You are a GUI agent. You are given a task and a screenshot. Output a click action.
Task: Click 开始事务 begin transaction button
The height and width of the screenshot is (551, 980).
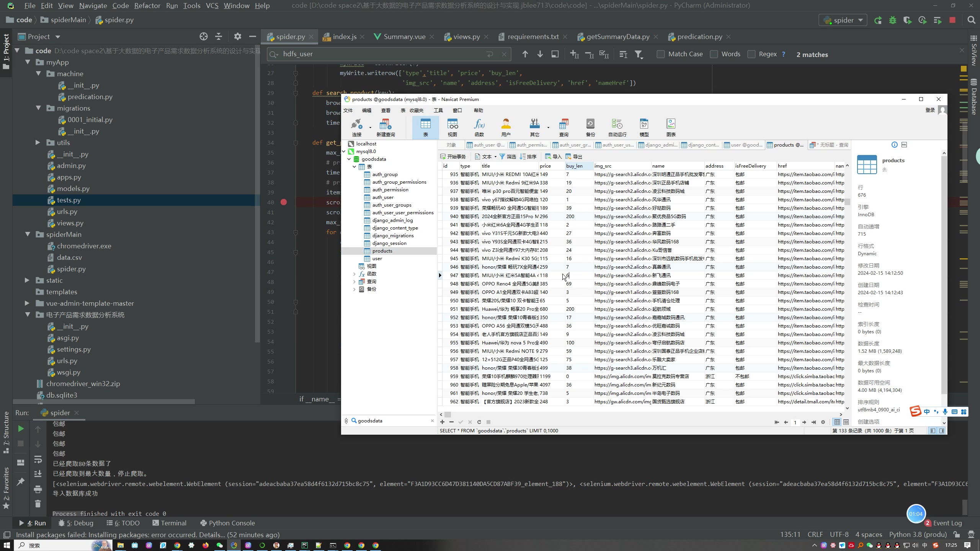453,156
